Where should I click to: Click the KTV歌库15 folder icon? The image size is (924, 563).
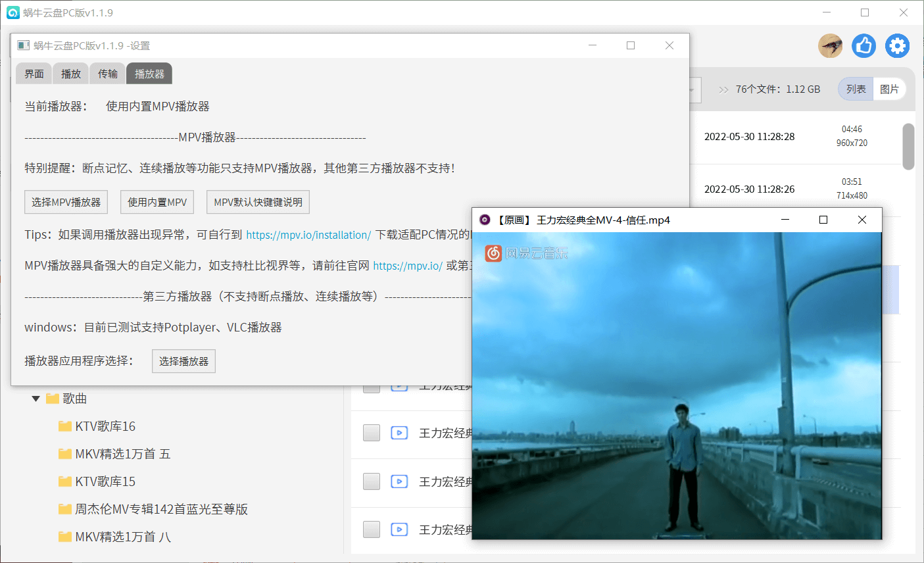65,481
